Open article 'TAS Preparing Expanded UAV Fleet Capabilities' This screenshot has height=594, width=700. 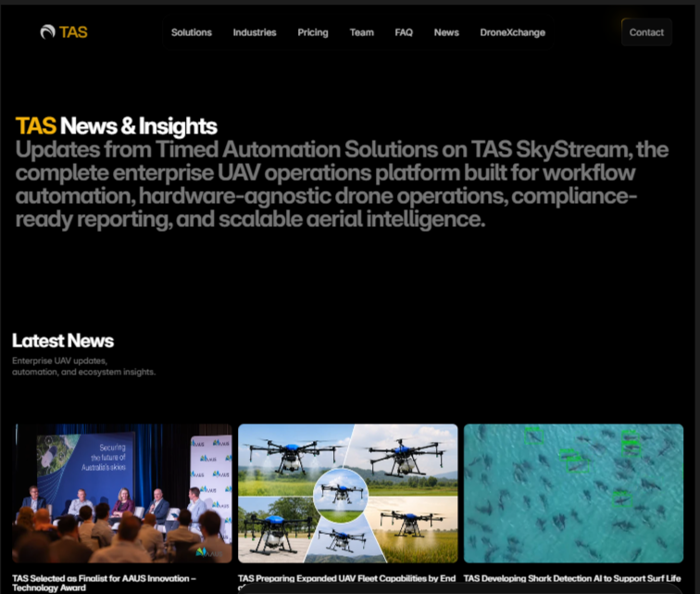347,578
